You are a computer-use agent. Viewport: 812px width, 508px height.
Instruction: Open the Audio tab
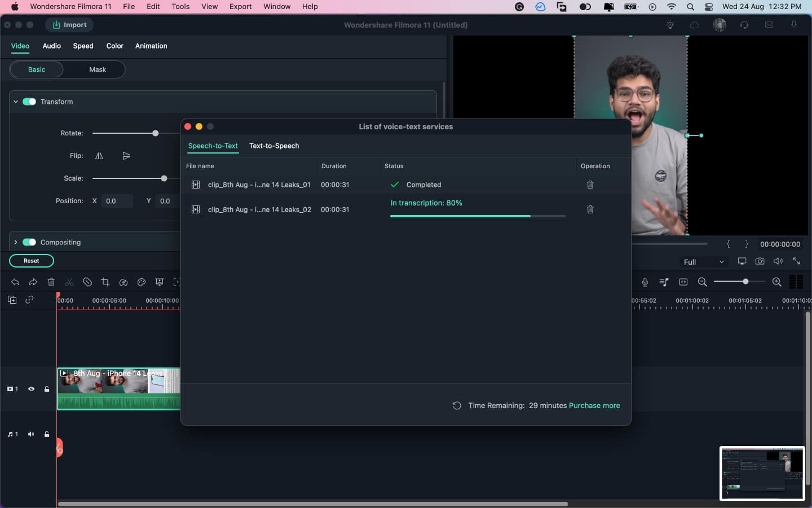tap(52, 46)
